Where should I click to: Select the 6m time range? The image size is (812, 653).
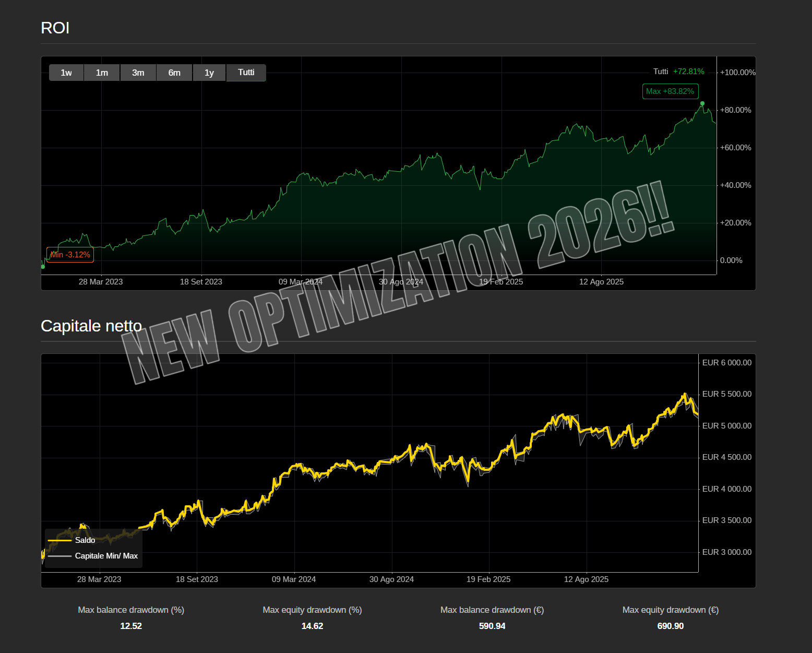coord(174,73)
